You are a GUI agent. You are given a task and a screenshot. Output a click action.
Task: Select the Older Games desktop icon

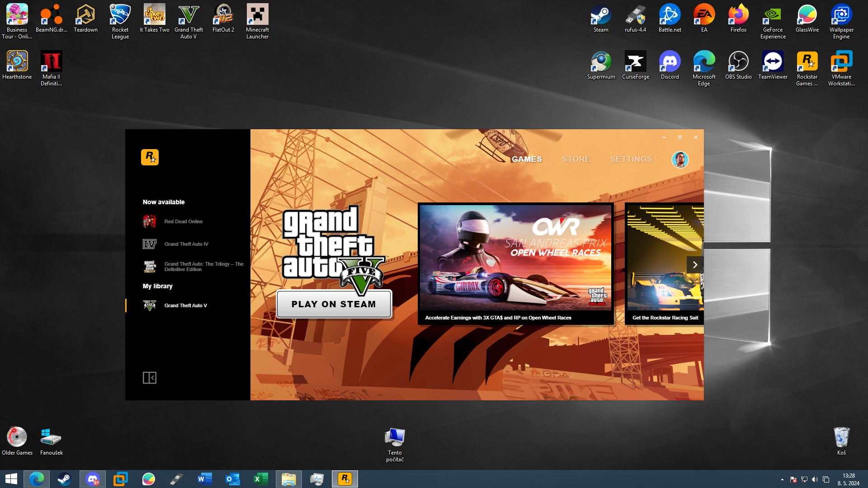(17, 441)
